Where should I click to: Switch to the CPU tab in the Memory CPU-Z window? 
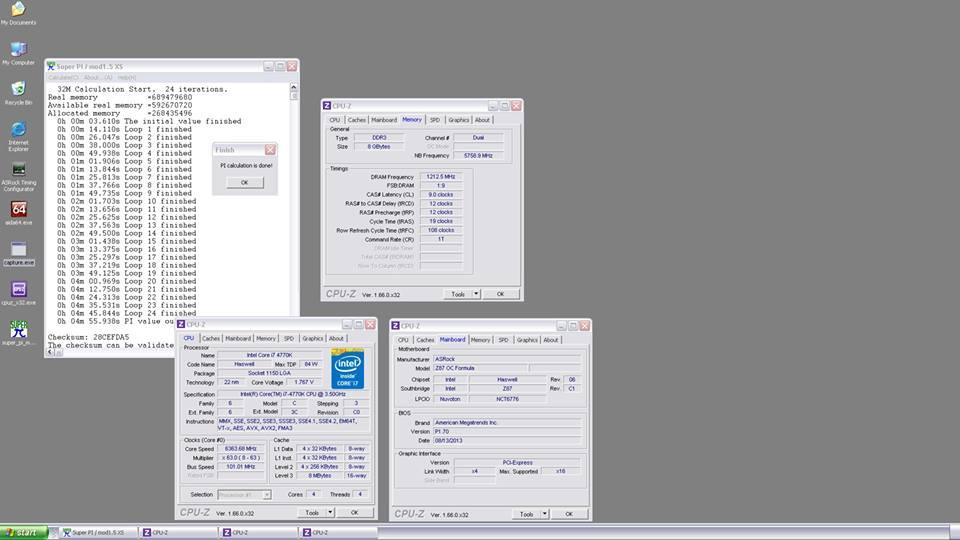334,120
